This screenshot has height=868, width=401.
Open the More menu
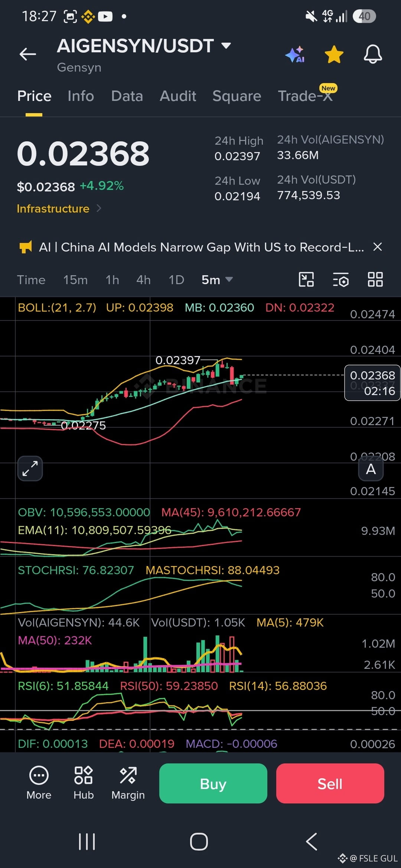pos(39,783)
